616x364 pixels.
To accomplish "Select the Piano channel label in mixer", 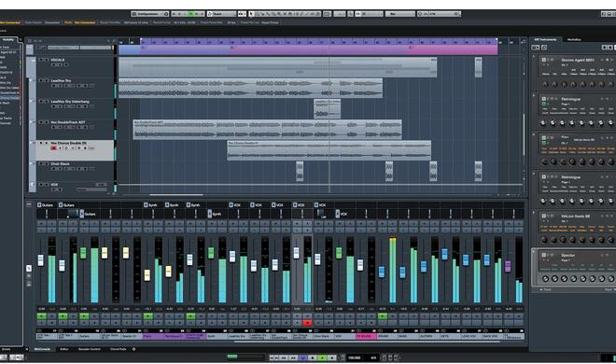I will pyautogui.click(x=153, y=337).
